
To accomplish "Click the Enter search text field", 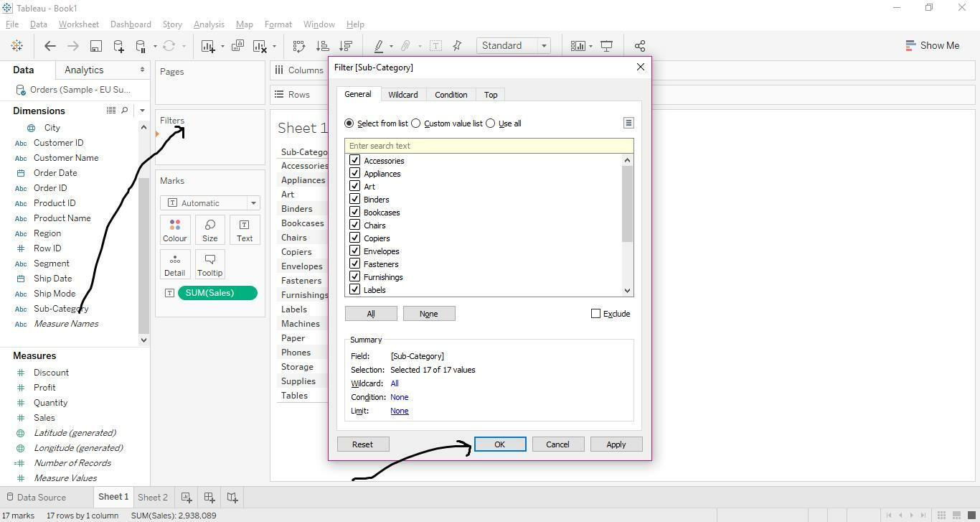I will pos(490,146).
